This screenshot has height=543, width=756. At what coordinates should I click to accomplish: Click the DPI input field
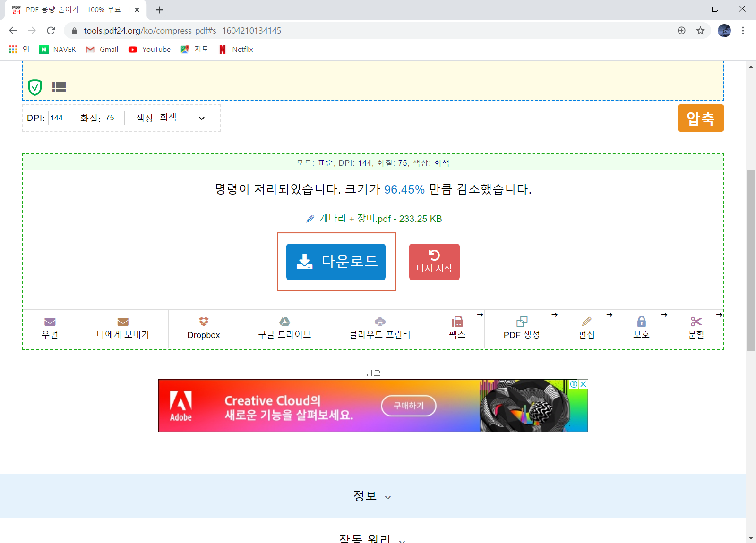pos(59,118)
